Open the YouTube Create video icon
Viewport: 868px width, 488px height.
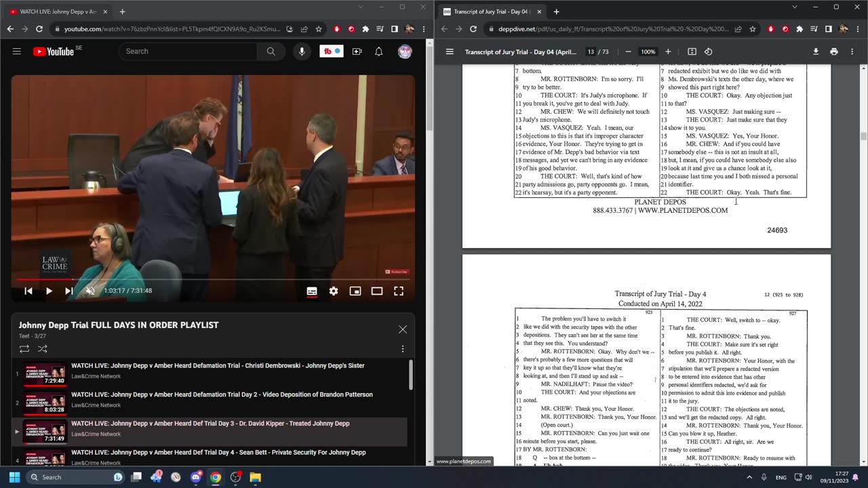click(x=357, y=52)
